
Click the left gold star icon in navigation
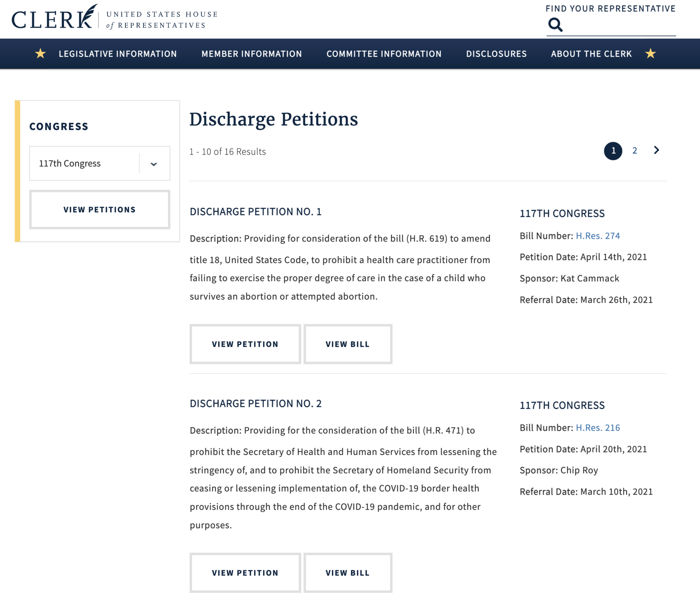[40, 54]
